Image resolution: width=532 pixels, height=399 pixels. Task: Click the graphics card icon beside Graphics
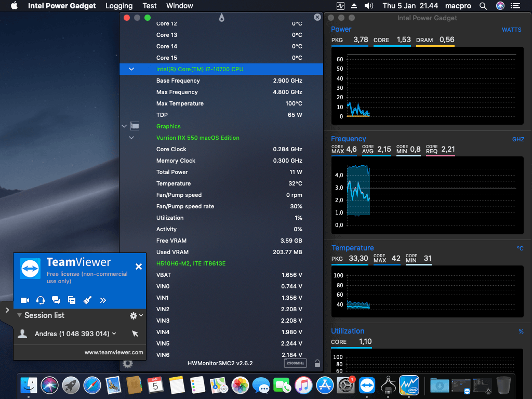(x=135, y=126)
